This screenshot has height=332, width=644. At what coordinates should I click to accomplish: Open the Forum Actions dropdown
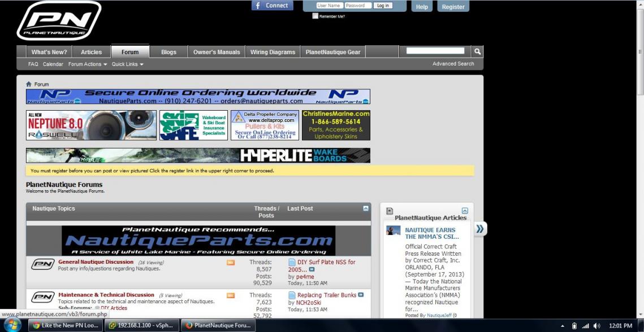click(x=87, y=64)
